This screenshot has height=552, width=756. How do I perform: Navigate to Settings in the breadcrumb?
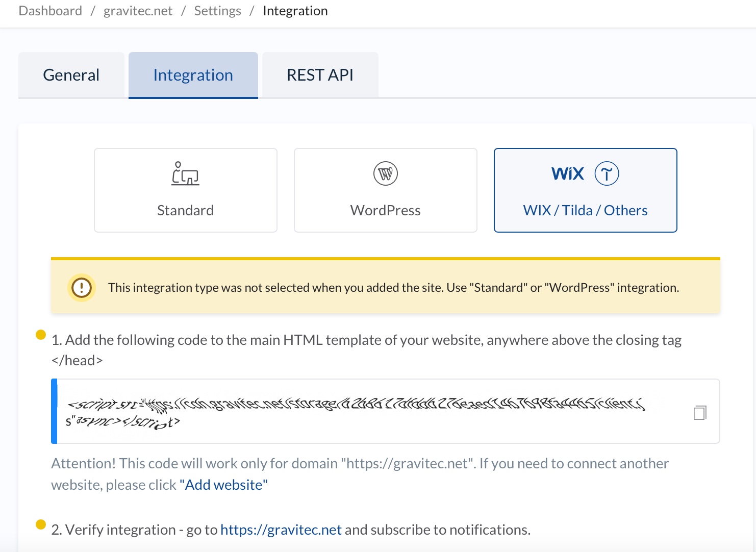point(217,11)
